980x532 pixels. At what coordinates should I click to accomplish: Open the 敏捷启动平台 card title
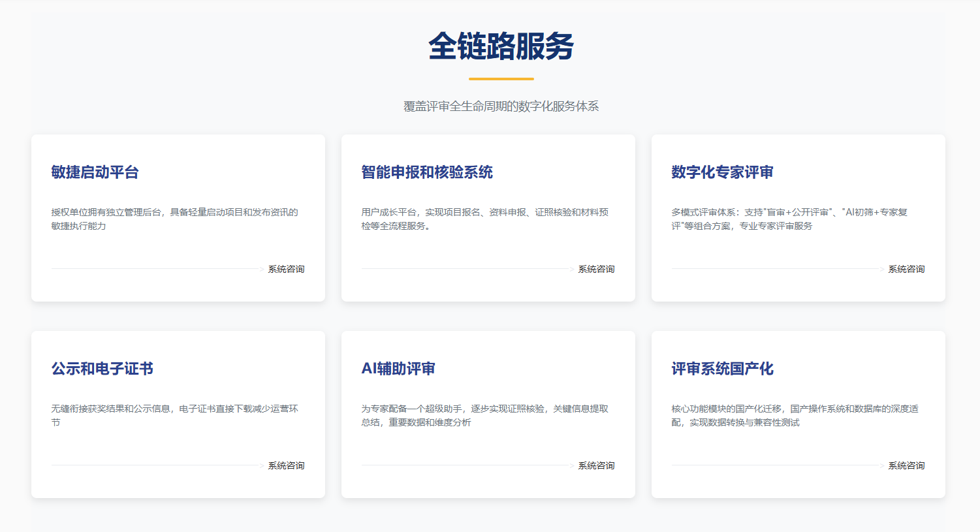click(x=95, y=172)
